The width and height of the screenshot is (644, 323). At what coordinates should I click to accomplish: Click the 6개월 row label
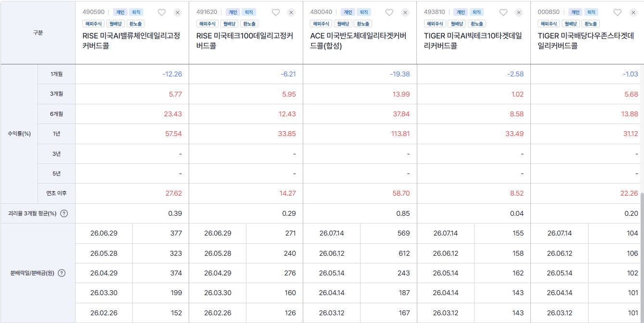coord(57,114)
